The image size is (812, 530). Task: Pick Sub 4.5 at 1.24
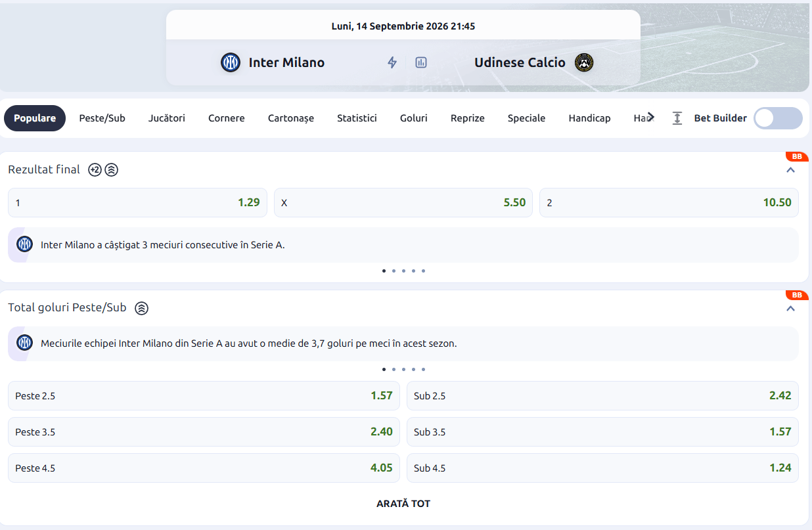602,468
